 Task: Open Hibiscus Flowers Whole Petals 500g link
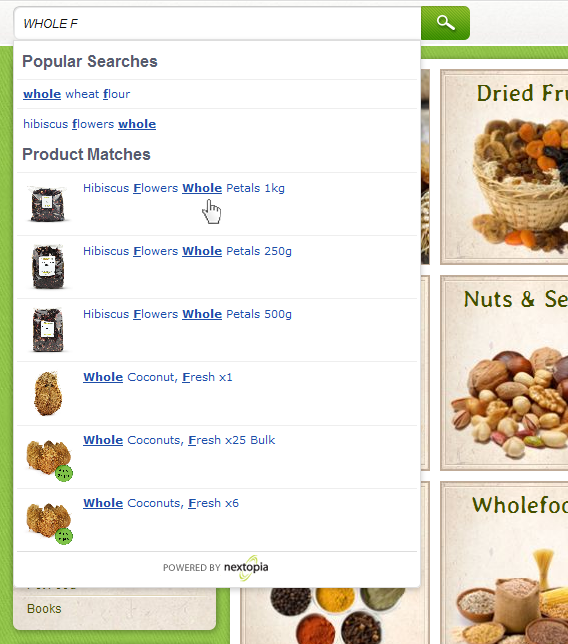[x=187, y=314]
